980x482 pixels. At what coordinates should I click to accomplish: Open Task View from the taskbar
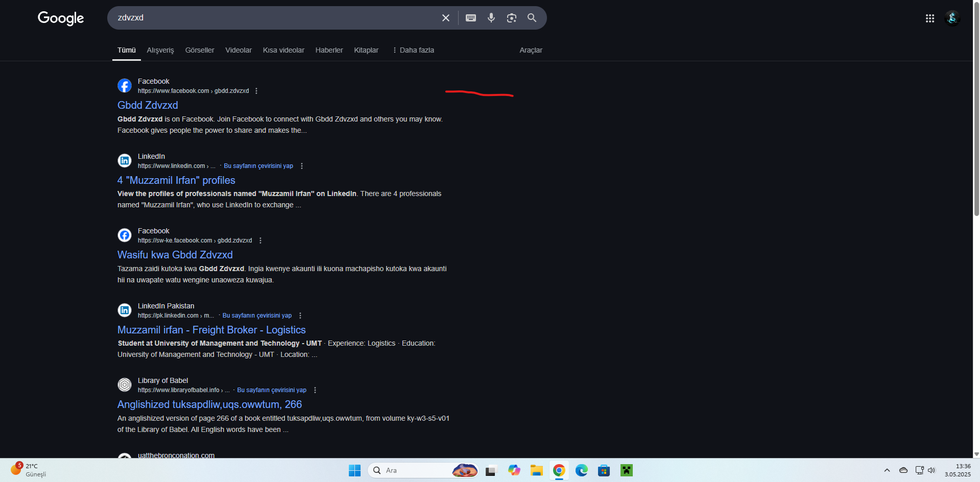[x=491, y=470]
